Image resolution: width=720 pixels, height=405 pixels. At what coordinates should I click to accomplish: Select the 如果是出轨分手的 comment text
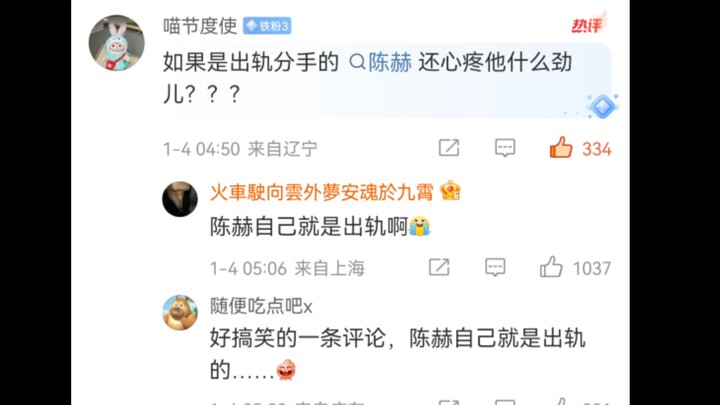(x=250, y=62)
